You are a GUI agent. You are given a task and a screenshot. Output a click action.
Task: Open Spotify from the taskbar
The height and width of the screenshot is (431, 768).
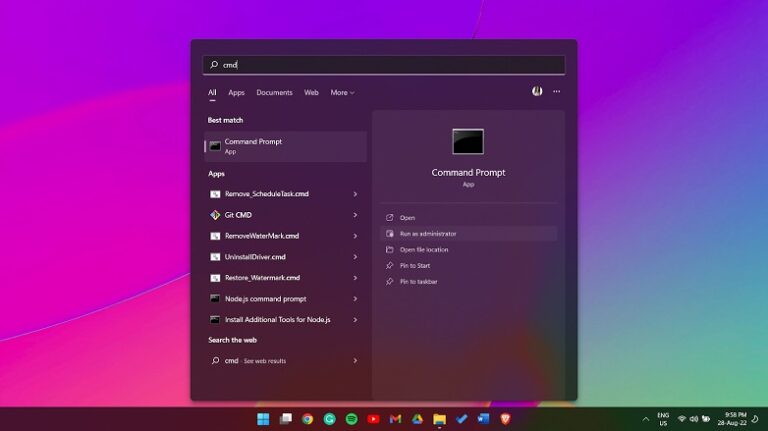click(351, 419)
